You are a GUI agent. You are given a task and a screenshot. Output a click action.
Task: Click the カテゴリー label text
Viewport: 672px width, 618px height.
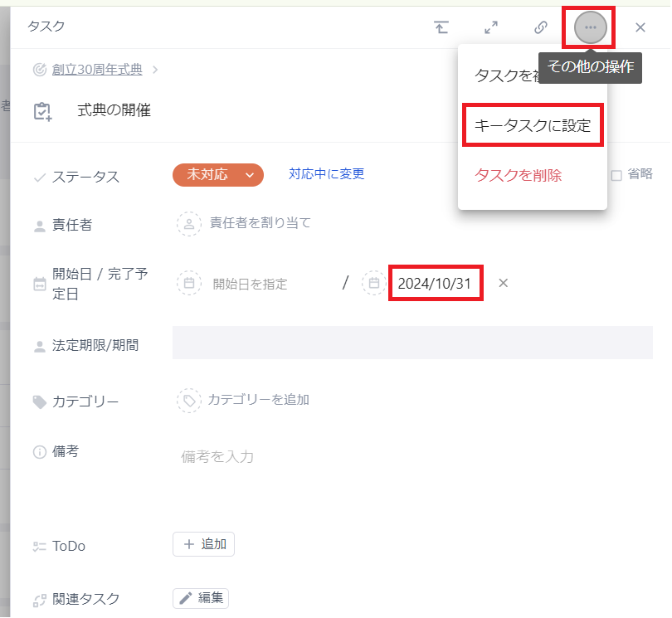pos(85,401)
